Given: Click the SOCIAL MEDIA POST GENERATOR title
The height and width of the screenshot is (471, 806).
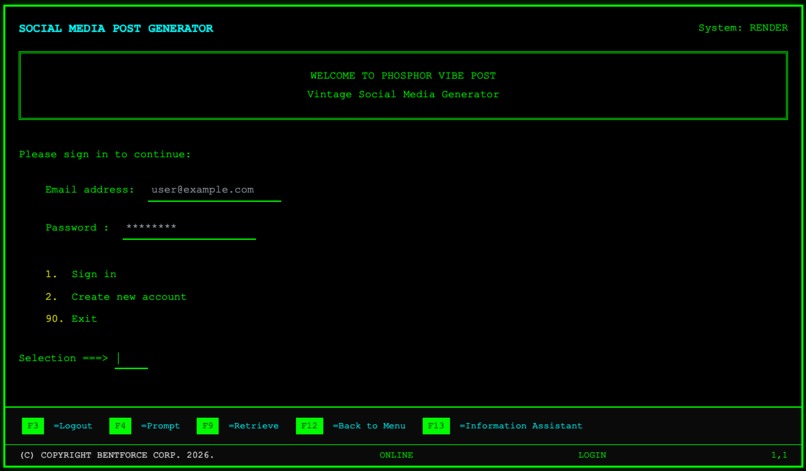Looking at the screenshot, I should pos(116,28).
